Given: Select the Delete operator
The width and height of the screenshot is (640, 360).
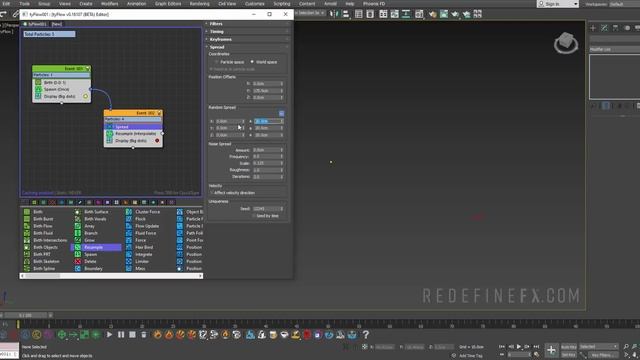Looking at the screenshot, I should tap(90, 261).
